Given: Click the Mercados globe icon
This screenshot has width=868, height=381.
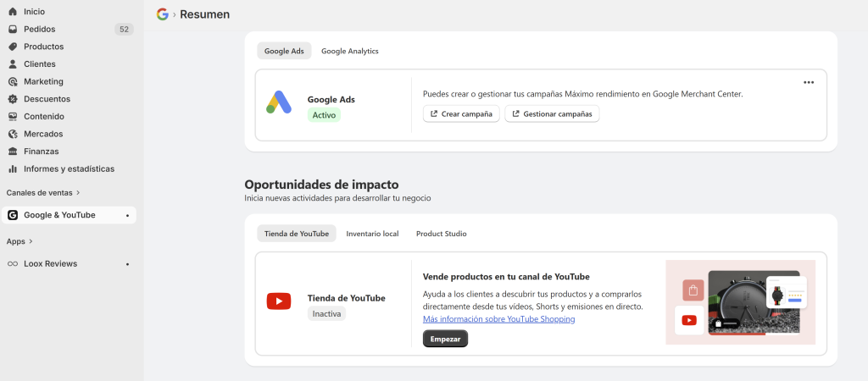Looking at the screenshot, I should point(13,134).
